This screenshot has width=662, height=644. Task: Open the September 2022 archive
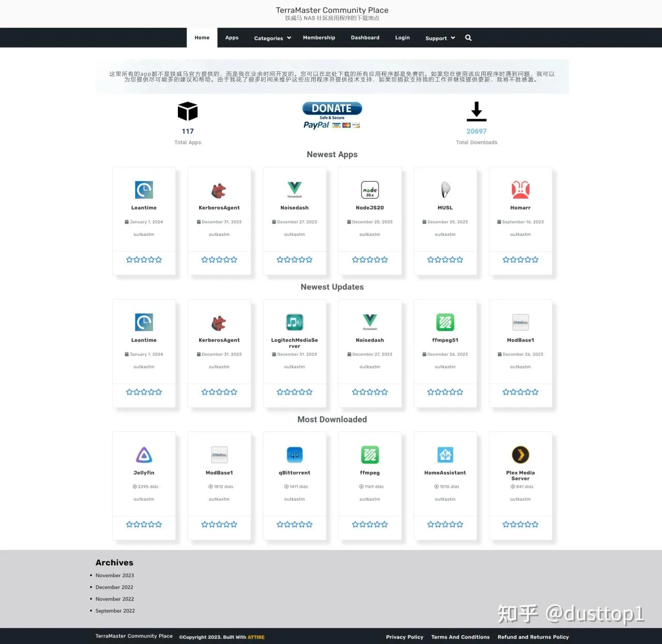pos(115,611)
